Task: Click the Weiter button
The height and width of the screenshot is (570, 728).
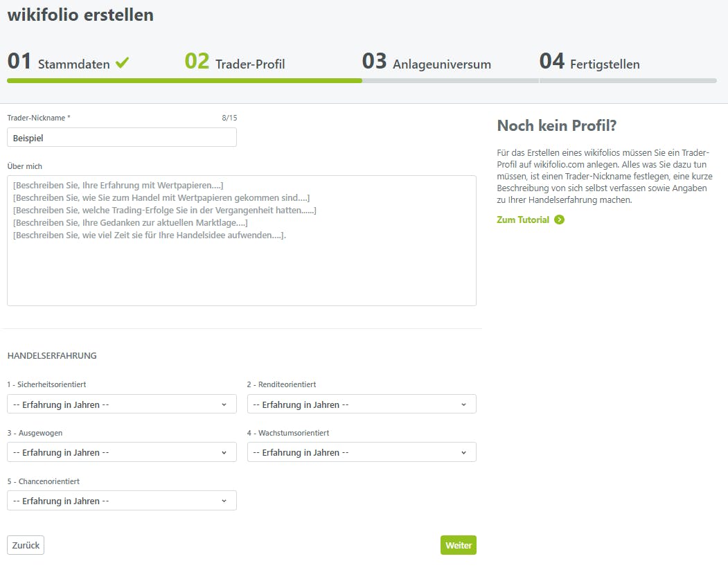Action: [459, 545]
